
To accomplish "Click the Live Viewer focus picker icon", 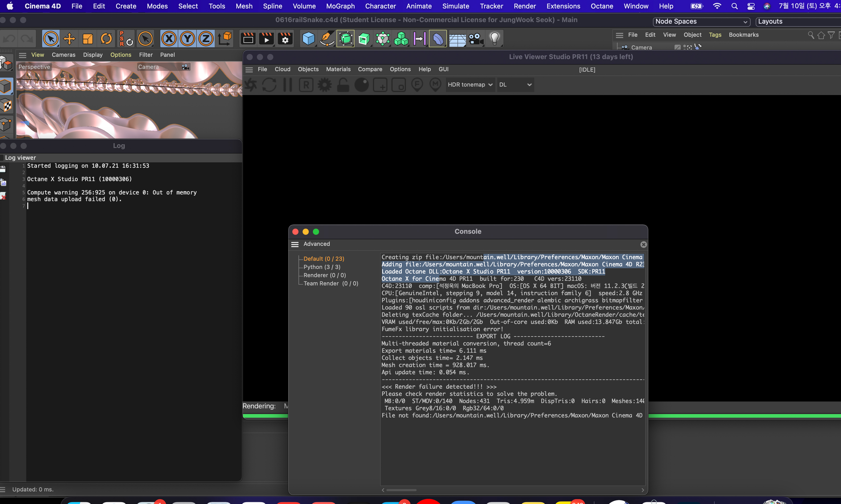I will tap(417, 85).
